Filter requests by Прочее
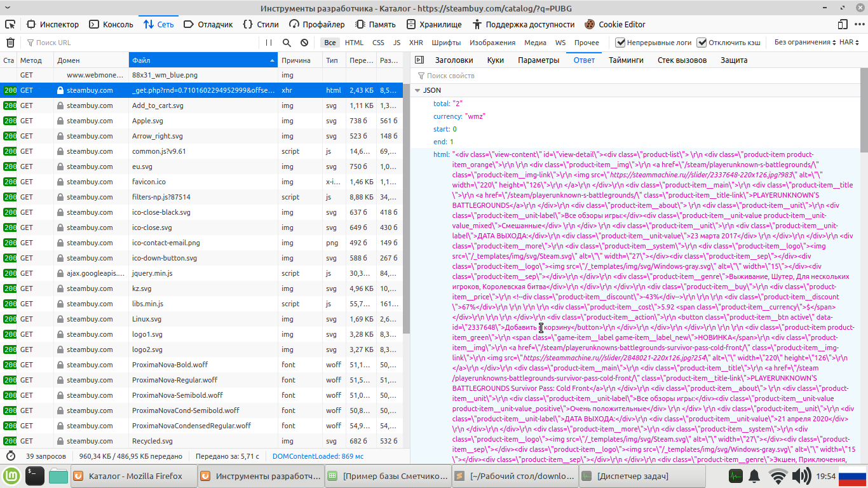The image size is (868, 488). point(587,43)
